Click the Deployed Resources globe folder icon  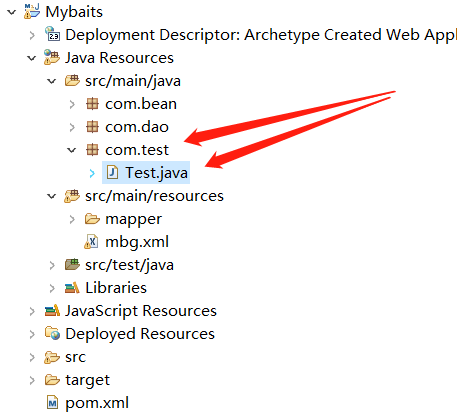point(52,333)
